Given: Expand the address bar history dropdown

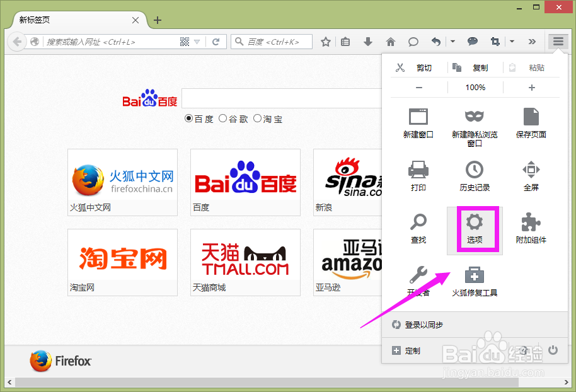Looking at the screenshot, I should point(197,42).
